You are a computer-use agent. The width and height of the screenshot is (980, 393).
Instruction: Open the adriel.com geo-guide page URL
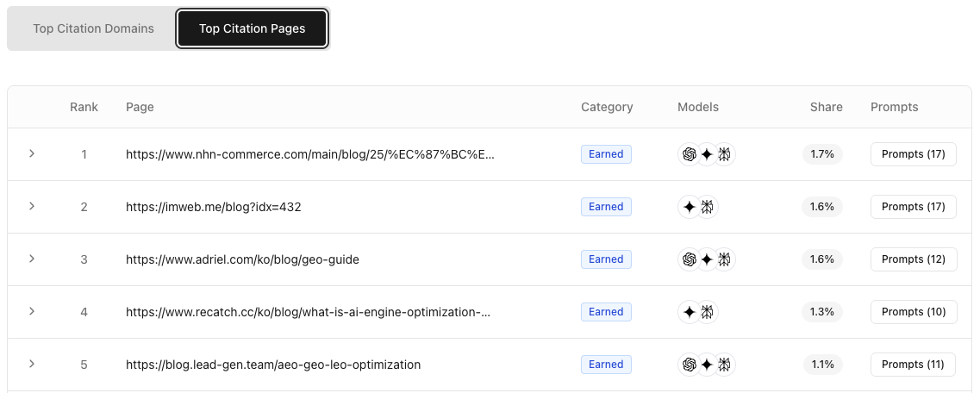point(242,259)
